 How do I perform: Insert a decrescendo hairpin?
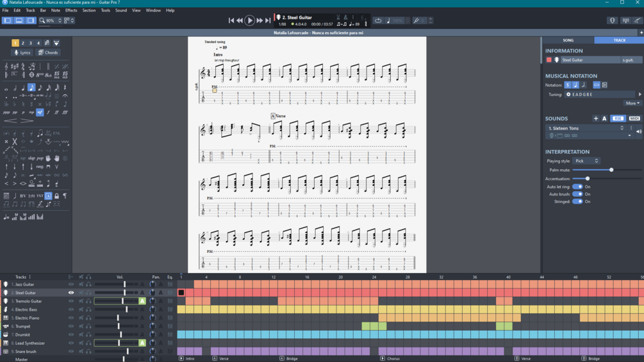point(27,120)
